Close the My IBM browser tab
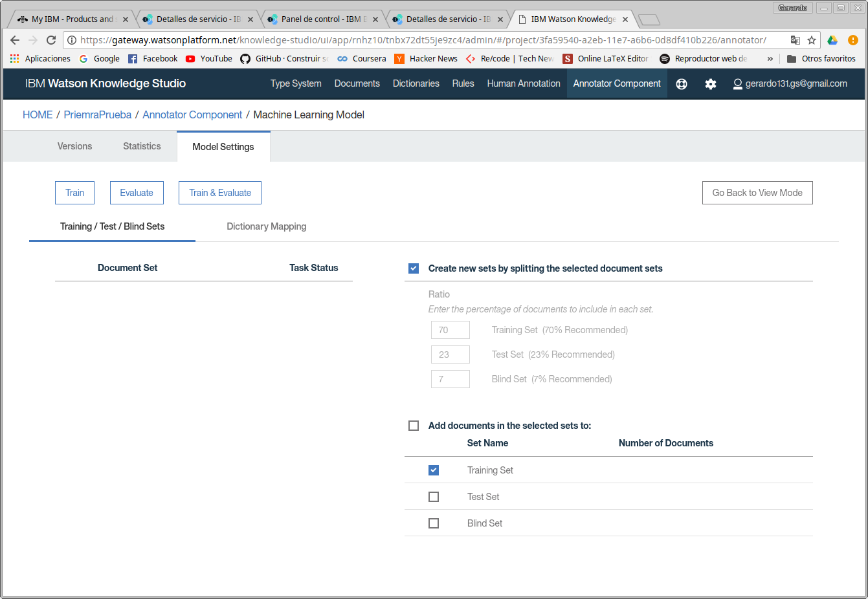The width and height of the screenshot is (868, 599). (x=126, y=19)
